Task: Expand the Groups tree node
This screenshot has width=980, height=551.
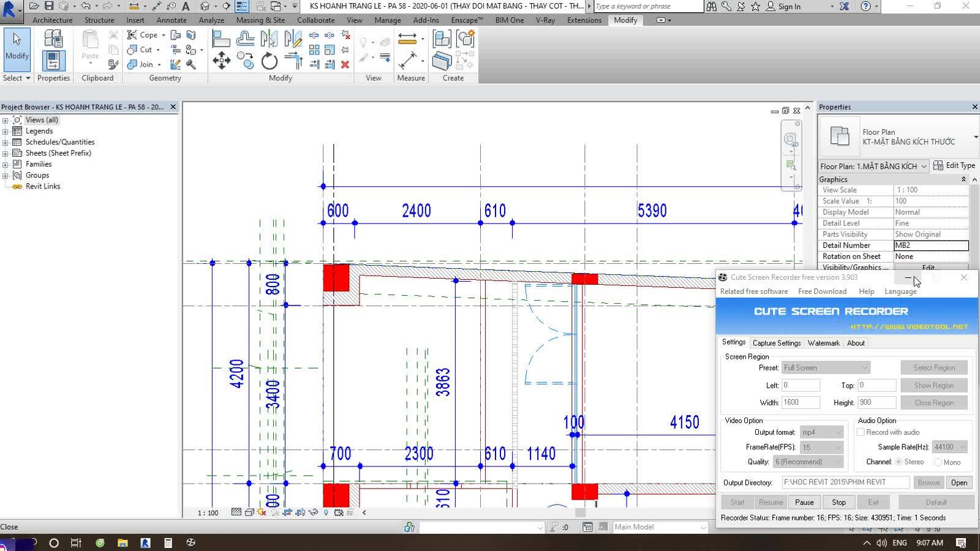Action: (6, 175)
